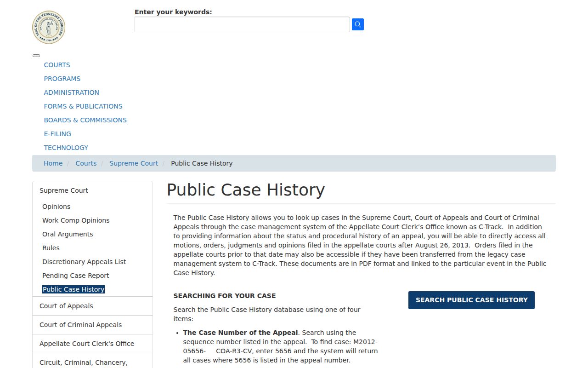Viewport: 588px width, 368px height.
Task: Open Oral Arguments sidebar link
Action: point(68,234)
